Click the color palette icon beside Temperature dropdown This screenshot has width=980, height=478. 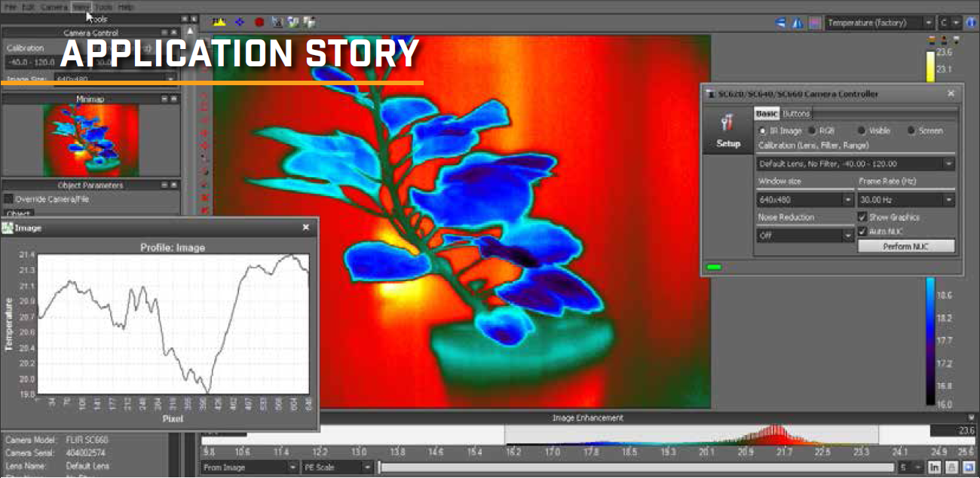click(814, 23)
